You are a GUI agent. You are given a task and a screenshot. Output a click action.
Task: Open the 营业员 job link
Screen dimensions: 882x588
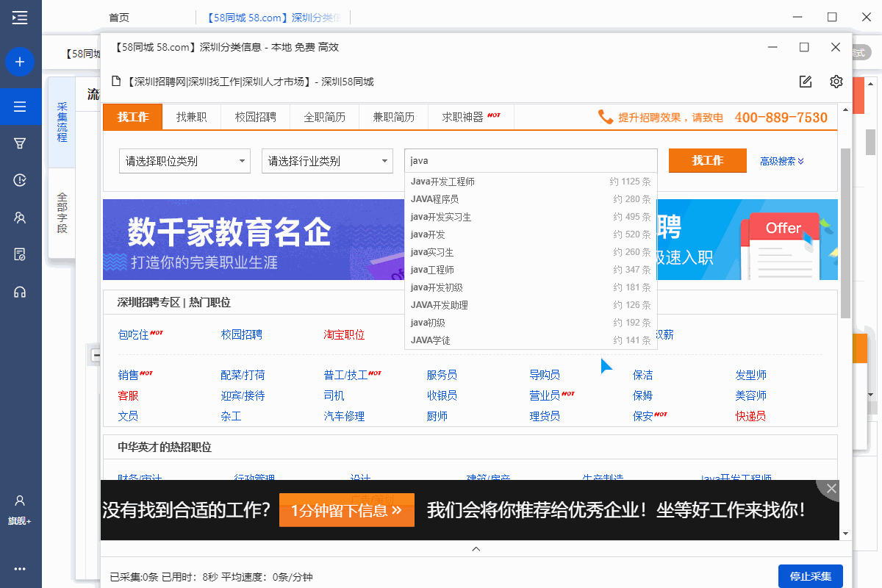pos(545,395)
